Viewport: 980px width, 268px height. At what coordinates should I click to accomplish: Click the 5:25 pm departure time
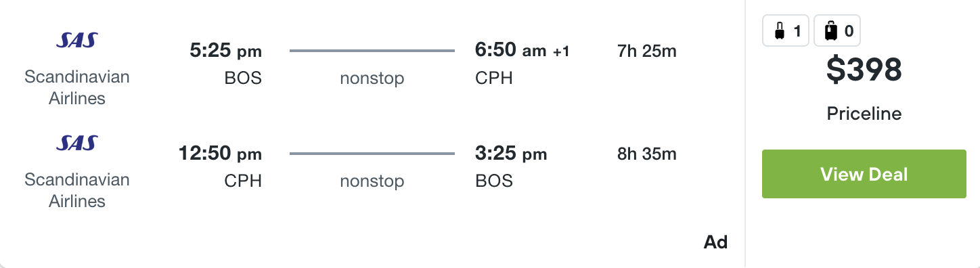coord(225,51)
